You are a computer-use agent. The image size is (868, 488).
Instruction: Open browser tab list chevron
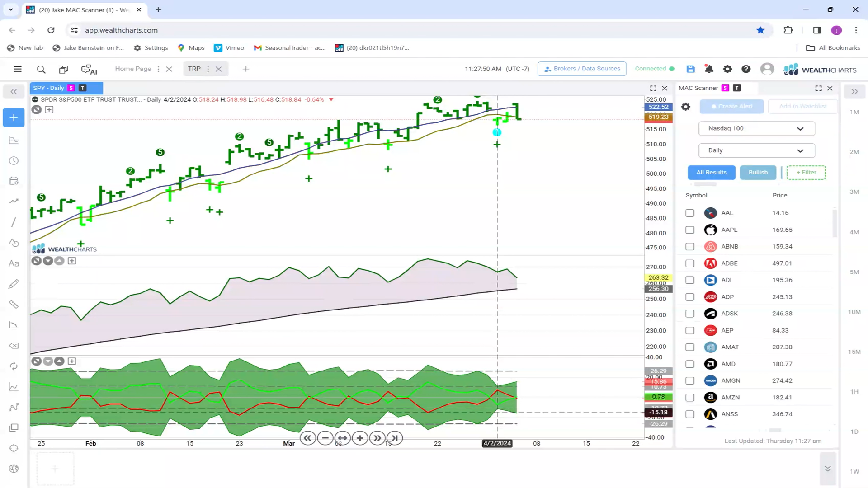11,9
